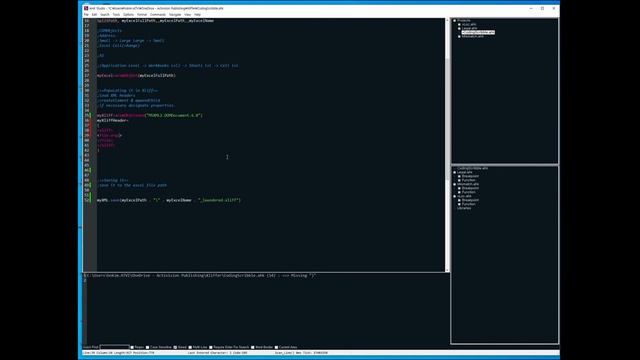This screenshot has width=640, height=360.
Task: Collapse Legal.ahk node in code explorer
Action: (455, 172)
